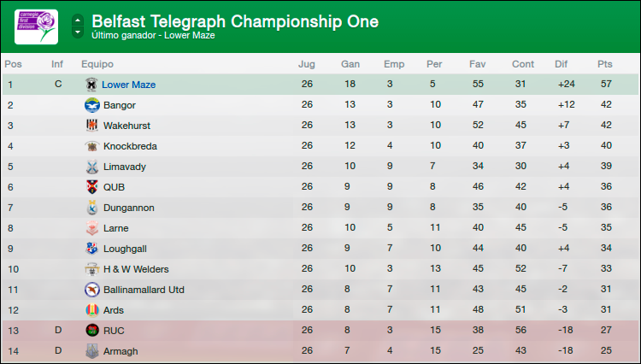The image size is (641, 364).
Task: Open the Lower Maze team link
Action: click(128, 85)
